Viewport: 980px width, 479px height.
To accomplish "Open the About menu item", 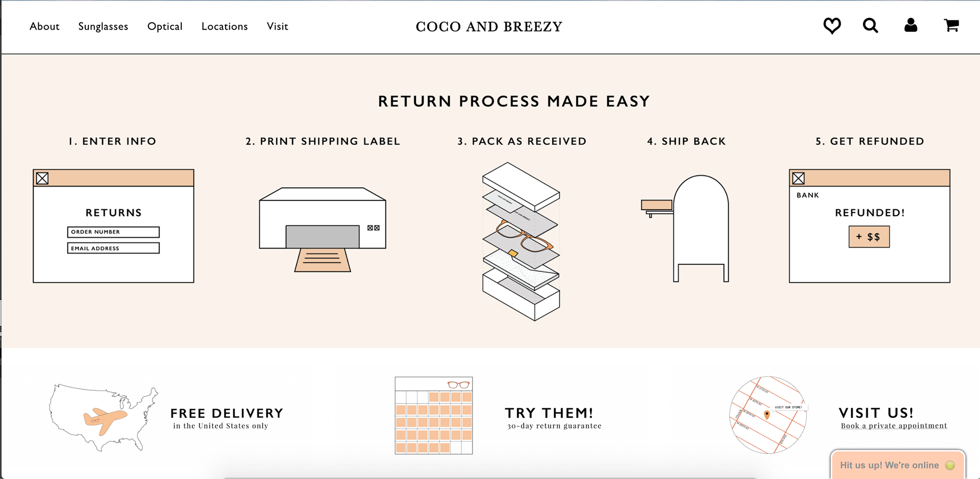I will coord(44,27).
